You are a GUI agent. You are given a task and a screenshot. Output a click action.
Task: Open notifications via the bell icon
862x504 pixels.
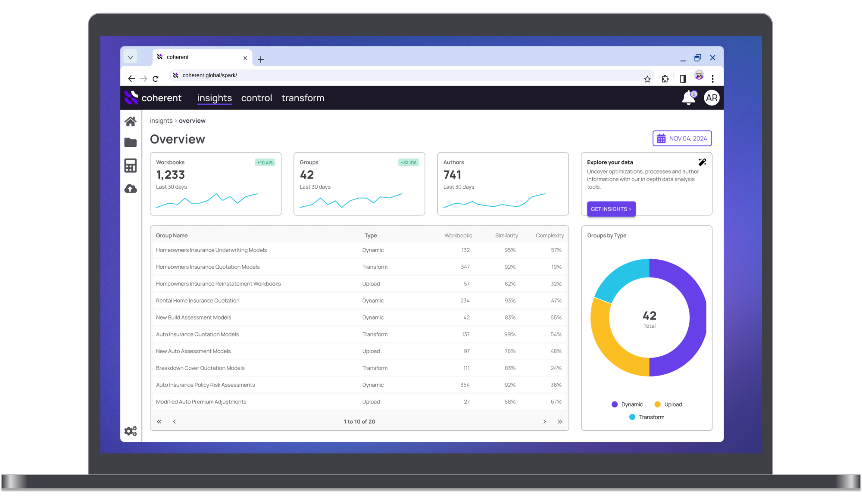pos(688,98)
